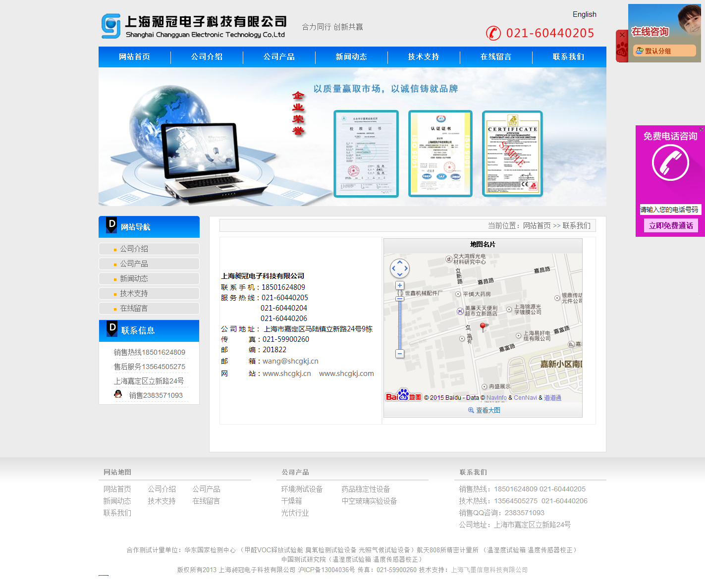
Task: Click the phone number input field
Action: tap(670, 210)
